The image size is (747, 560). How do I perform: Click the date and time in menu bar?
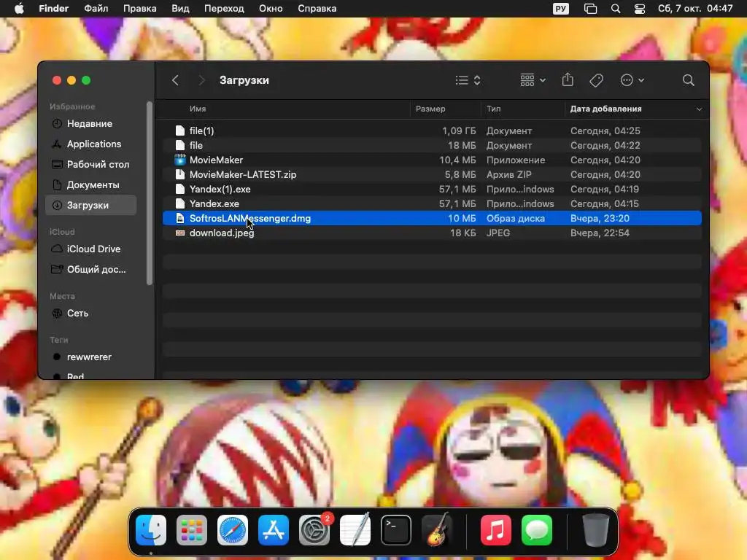695,9
